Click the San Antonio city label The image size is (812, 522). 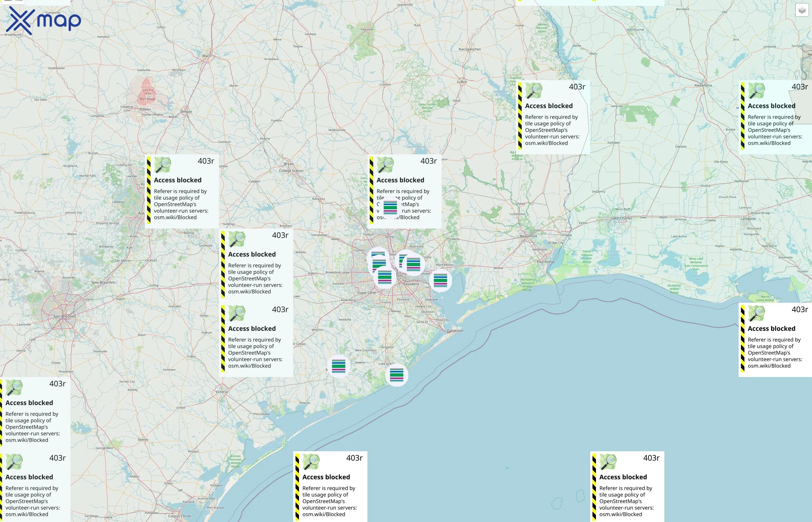[x=64, y=316]
